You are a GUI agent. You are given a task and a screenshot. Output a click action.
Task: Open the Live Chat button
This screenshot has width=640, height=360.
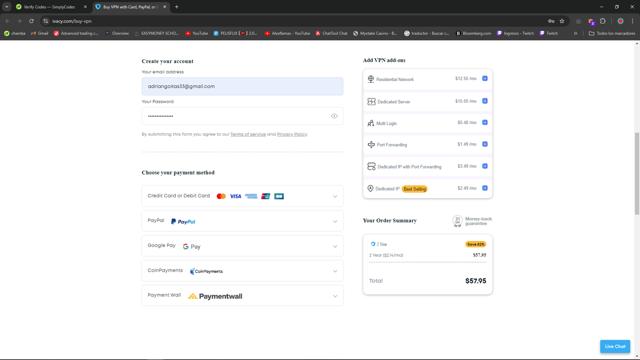coord(615,347)
